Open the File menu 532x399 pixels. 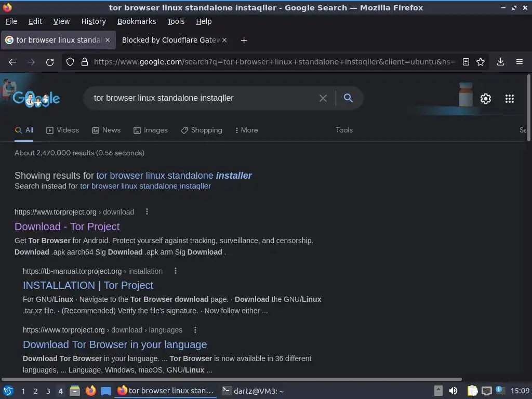[11, 21]
